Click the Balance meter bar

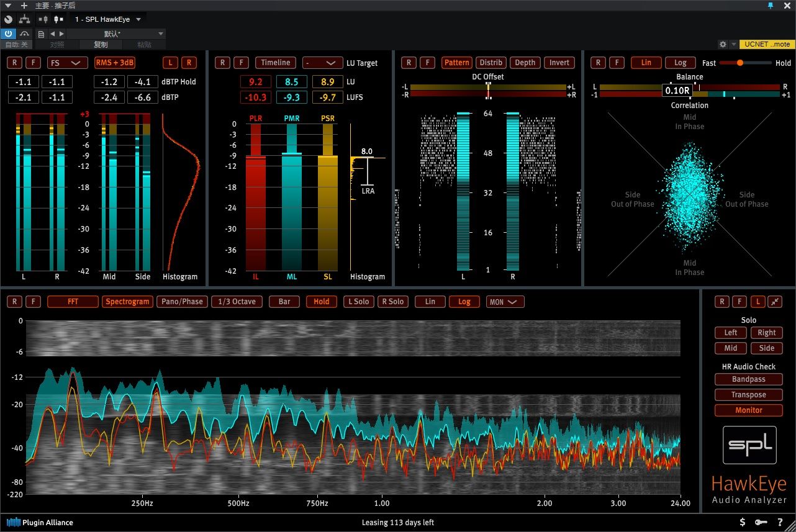tap(690, 87)
